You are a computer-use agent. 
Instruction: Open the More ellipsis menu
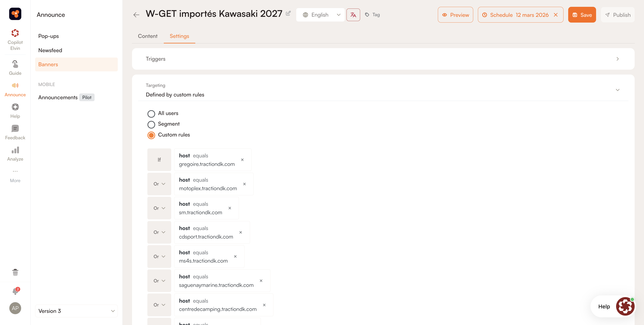(x=15, y=175)
